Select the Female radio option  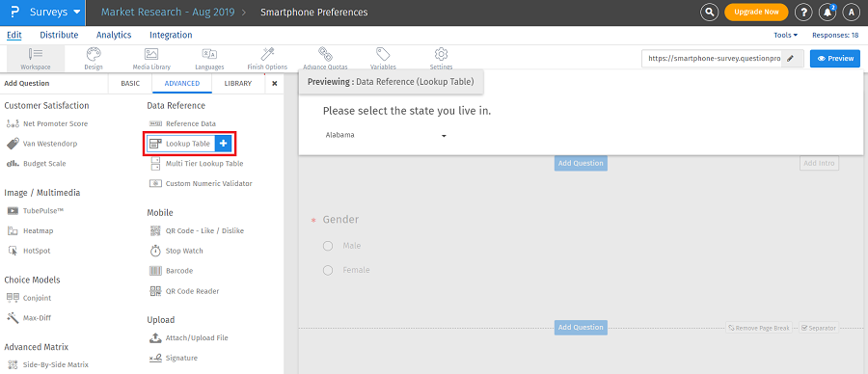328,270
